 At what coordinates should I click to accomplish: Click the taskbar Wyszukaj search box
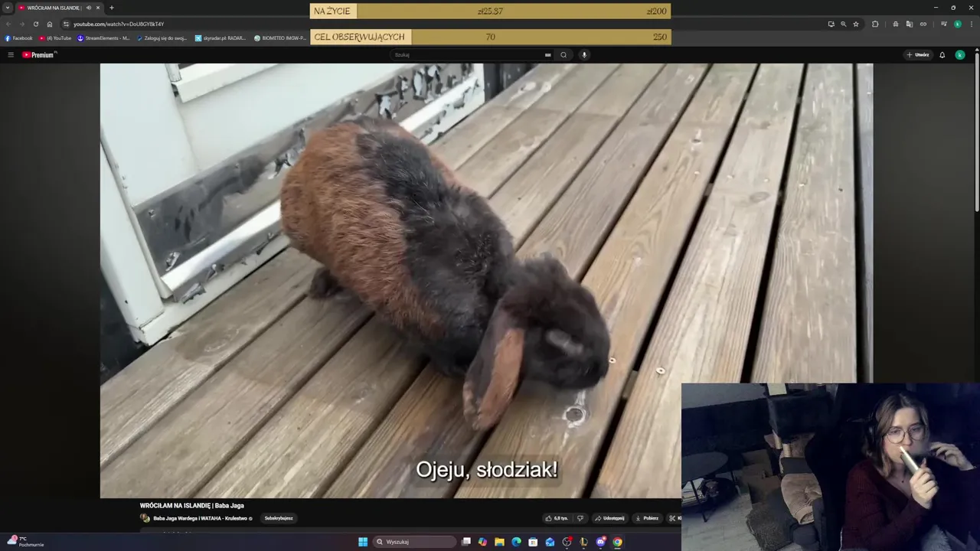click(x=415, y=542)
